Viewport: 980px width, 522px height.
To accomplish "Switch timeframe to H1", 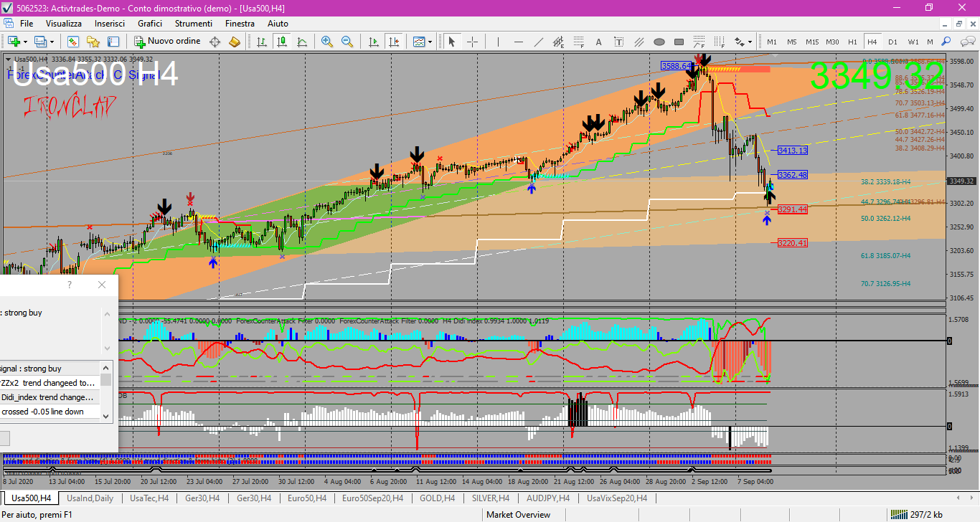I will point(852,42).
